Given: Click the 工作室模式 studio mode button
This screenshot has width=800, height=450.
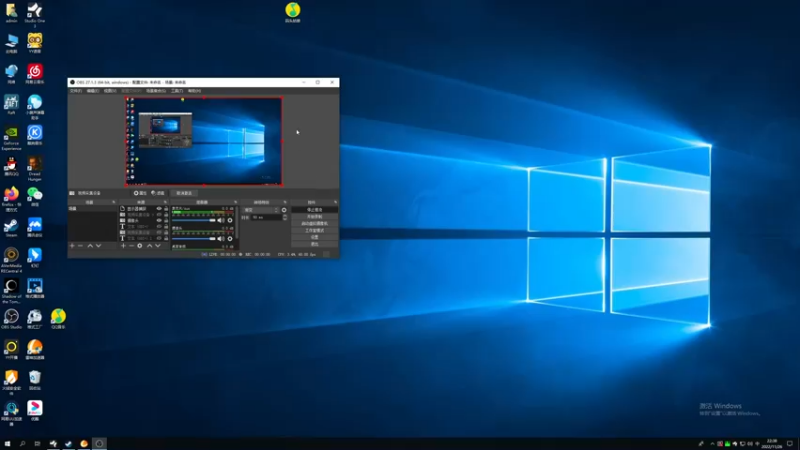Looking at the screenshot, I should click(314, 231).
